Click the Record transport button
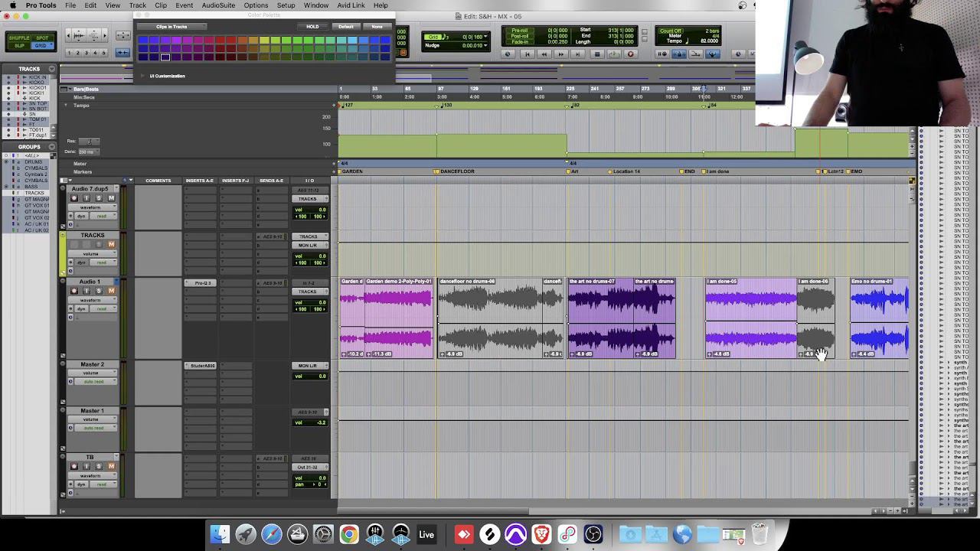Screen dimensions: 980x551 [x=631, y=54]
